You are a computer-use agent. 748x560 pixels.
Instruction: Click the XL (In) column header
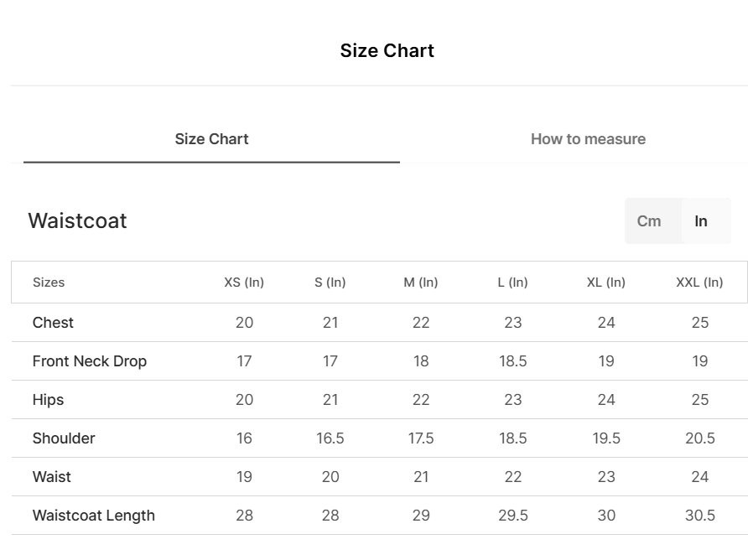(606, 283)
